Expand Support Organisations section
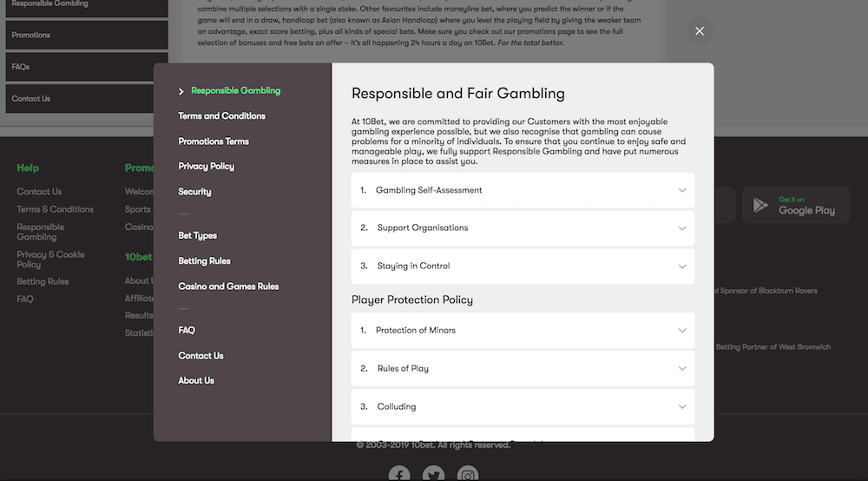Image resolution: width=868 pixels, height=481 pixels. click(523, 228)
